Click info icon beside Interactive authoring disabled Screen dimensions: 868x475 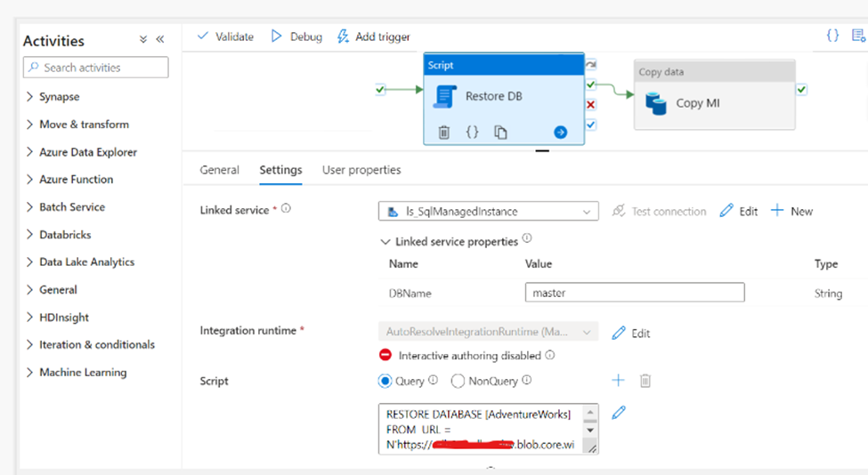[549, 355]
